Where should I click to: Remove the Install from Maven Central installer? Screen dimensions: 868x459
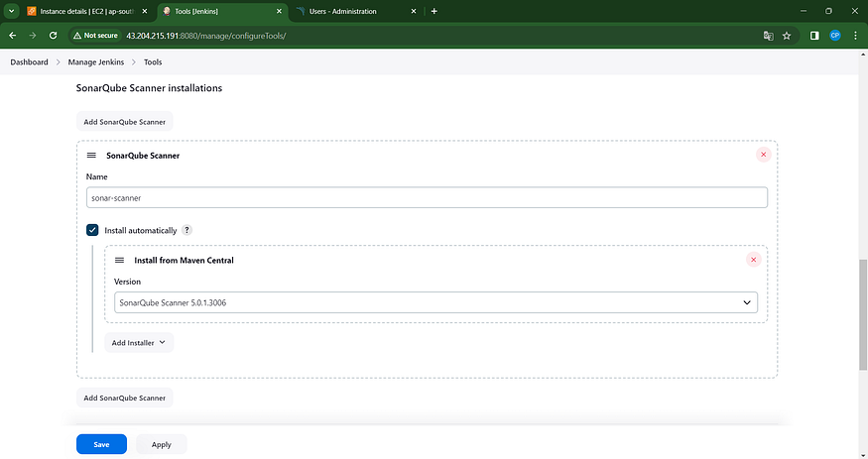click(x=753, y=260)
